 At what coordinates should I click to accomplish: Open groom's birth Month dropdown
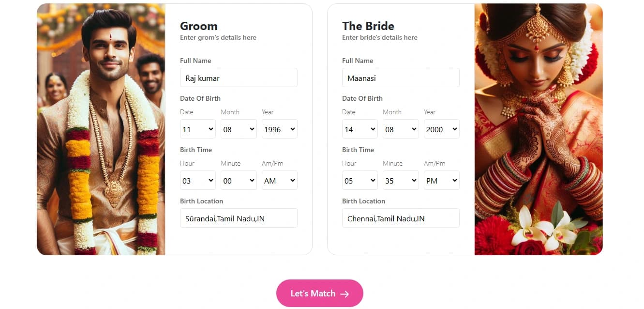coord(239,129)
